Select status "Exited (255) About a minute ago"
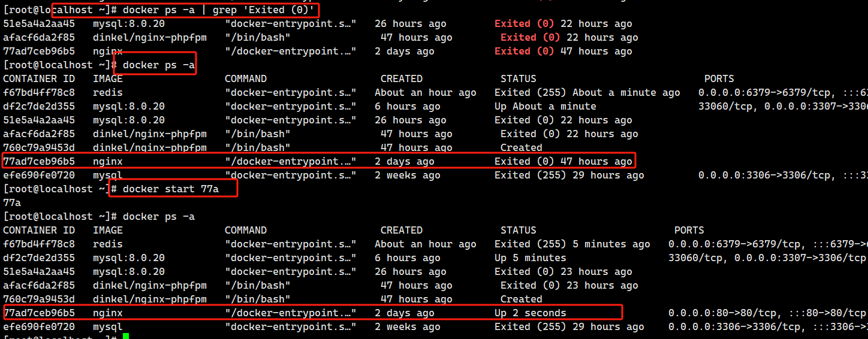 [x=587, y=93]
